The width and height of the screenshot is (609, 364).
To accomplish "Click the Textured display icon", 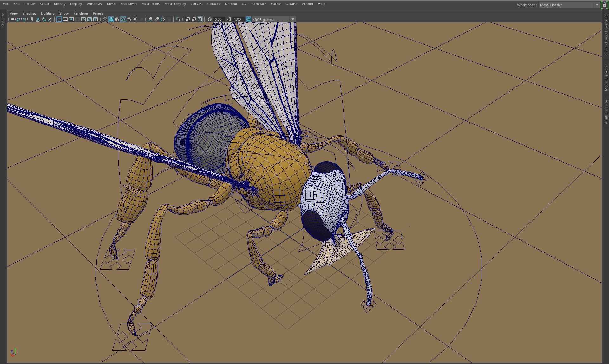I will [x=129, y=19].
